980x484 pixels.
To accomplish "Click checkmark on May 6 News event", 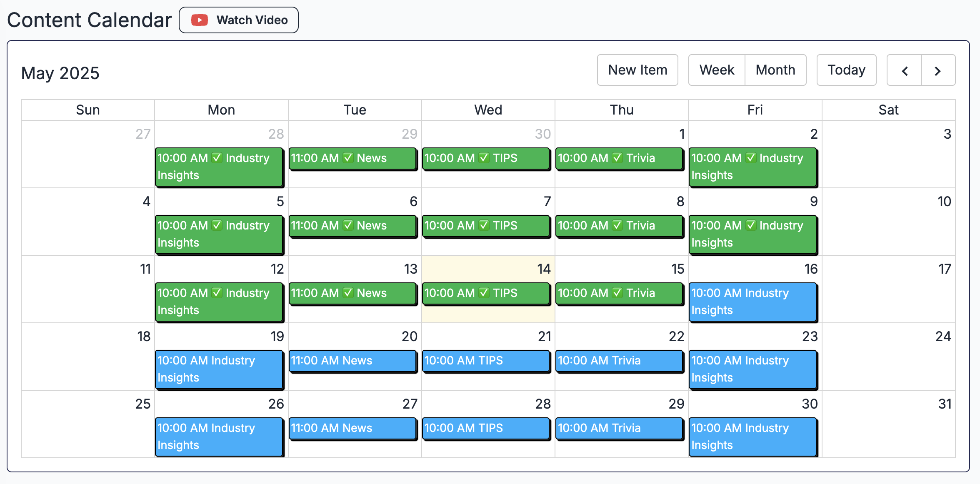I will coord(348,225).
